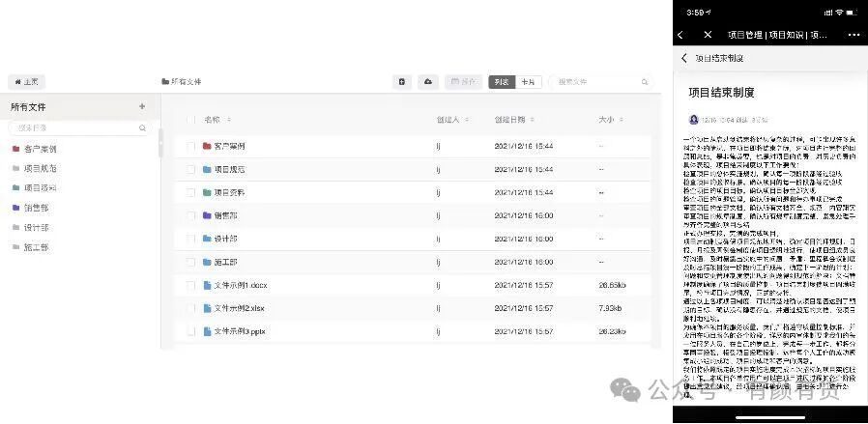The width and height of the screenshot is (868, 424).
Task: Open the three-dots menu in phone header
Action: pyautogui.click(x=854, y=34)
